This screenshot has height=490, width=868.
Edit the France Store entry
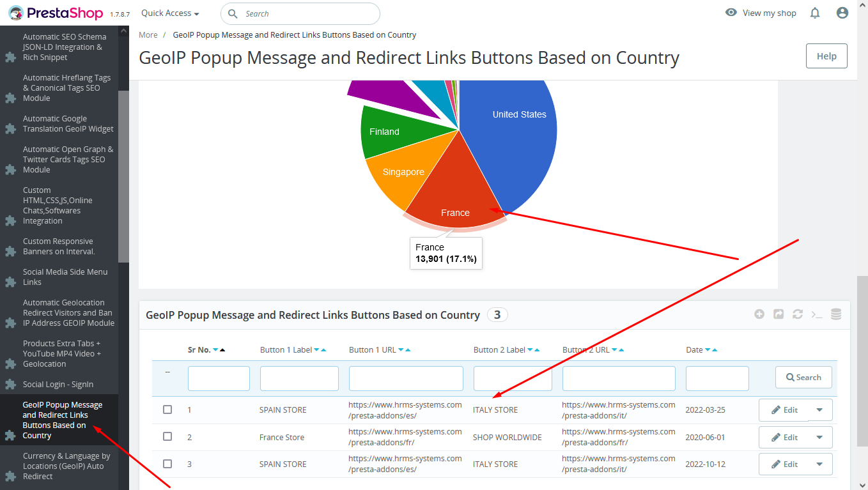(784, 437)
